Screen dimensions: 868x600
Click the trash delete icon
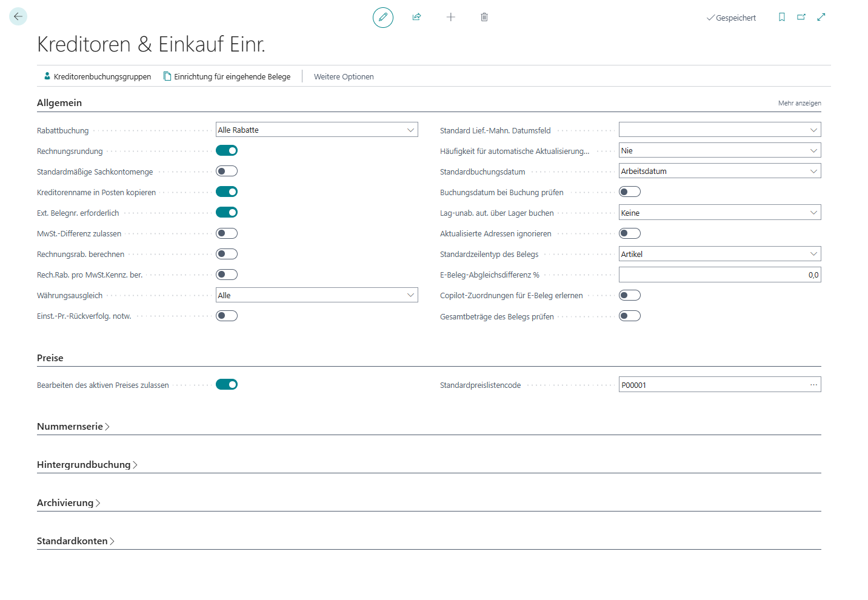(484, 17)
